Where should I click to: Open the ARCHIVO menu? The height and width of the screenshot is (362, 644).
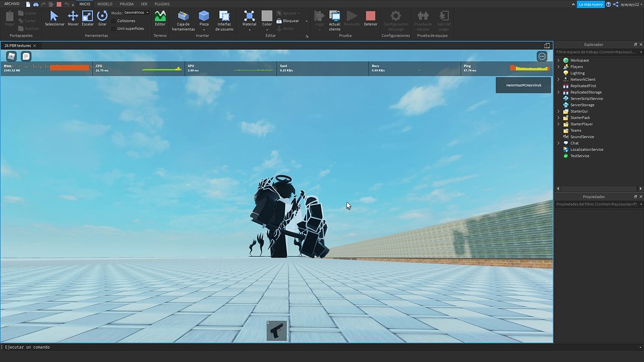tap(11, 4)
